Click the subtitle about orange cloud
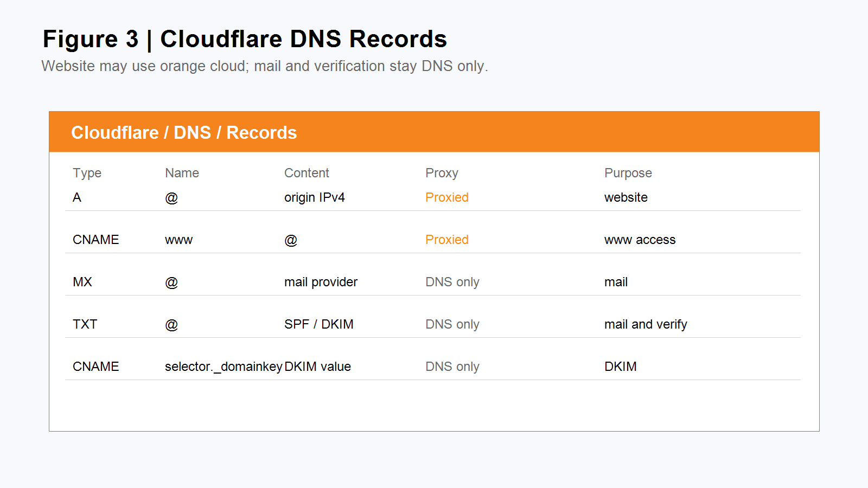Image resolution: width=868 pixels, height=488 pixels. click(265, 66)
